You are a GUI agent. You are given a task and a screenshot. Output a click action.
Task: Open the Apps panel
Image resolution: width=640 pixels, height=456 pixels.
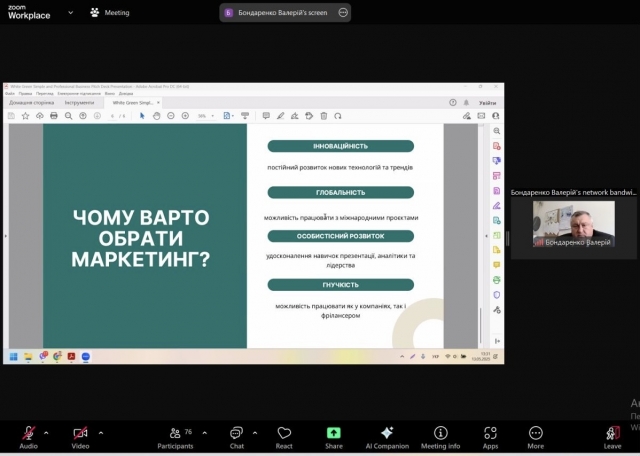490,435
